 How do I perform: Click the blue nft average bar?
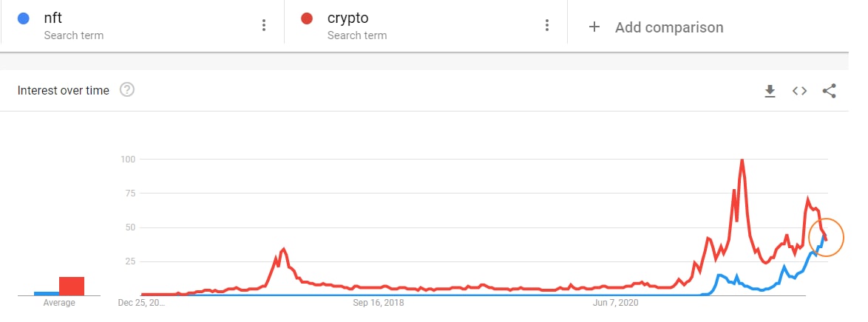coord(46,293)
